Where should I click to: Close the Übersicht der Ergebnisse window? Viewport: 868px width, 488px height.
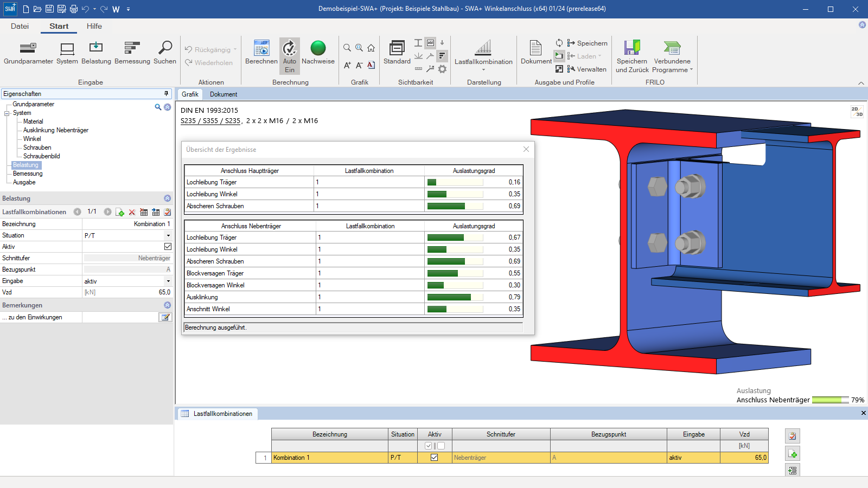526,149
